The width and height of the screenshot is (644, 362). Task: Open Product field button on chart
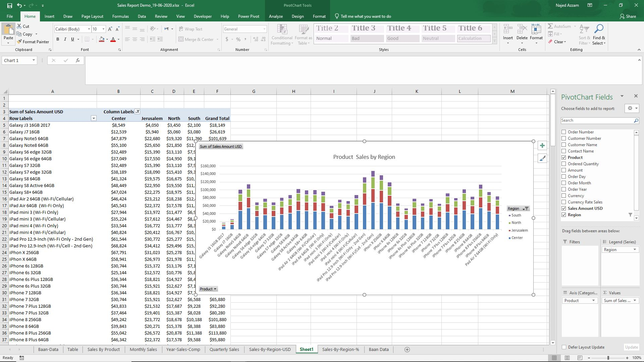pos(208,289)
